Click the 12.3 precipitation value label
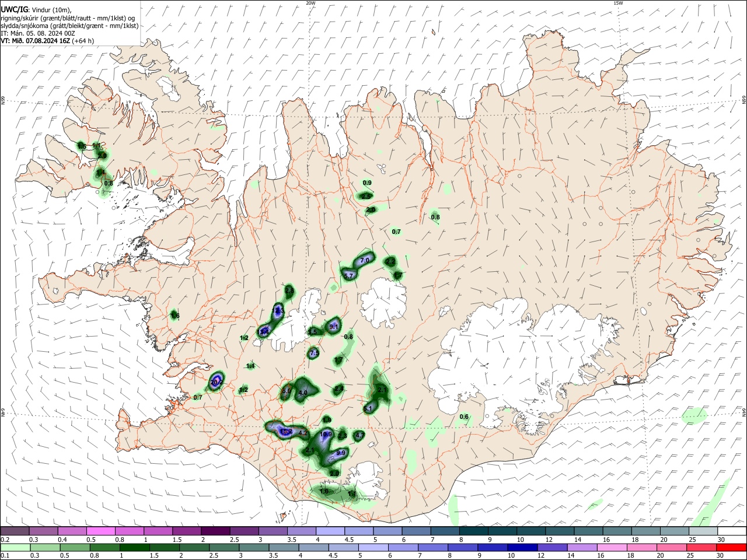This screenshot has height=560, width=747. click(278, 311)
